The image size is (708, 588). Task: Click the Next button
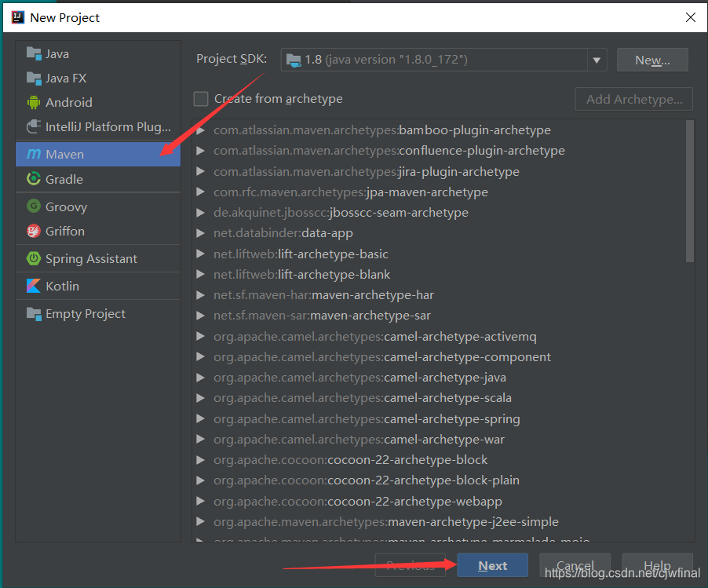pos(493,565)
